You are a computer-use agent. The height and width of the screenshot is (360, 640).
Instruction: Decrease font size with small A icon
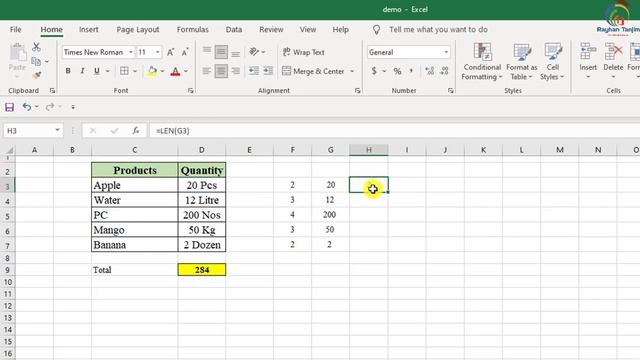tap(185, 52)
